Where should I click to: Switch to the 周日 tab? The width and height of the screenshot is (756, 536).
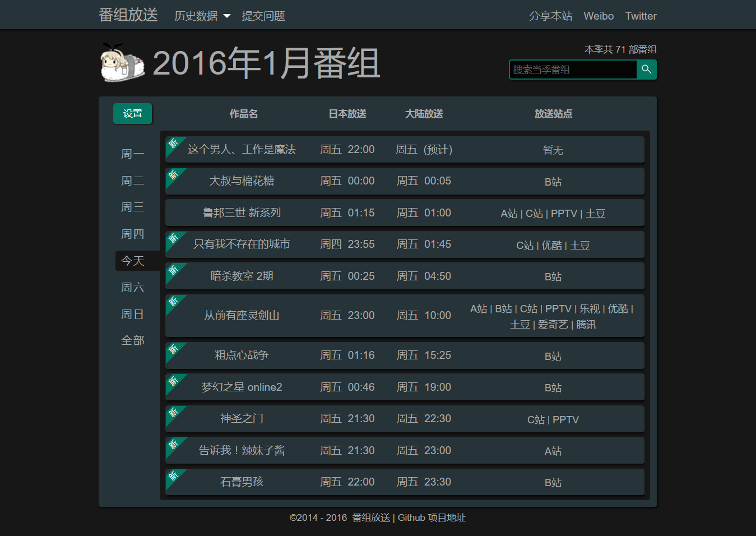(132, 313)
